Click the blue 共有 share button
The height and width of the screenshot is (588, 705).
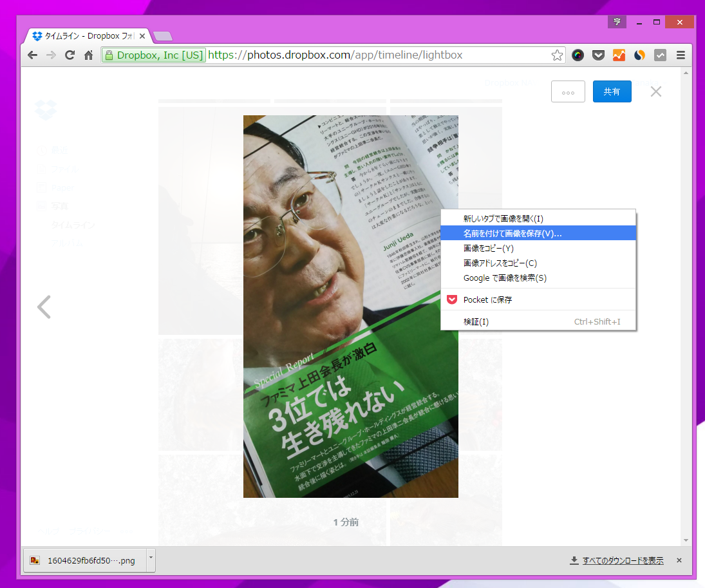coord(612,92)
